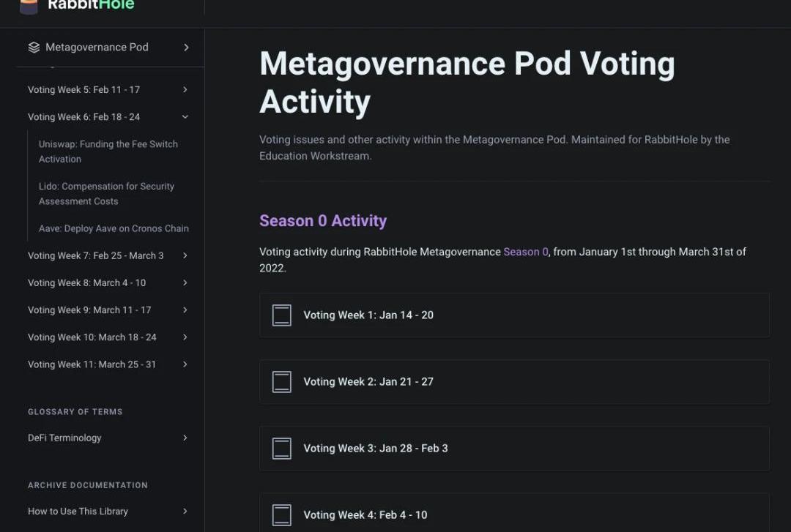Click the RabbitHole logo icon
The height and width of the screenshot is (532, 791).
coord(29,6)
